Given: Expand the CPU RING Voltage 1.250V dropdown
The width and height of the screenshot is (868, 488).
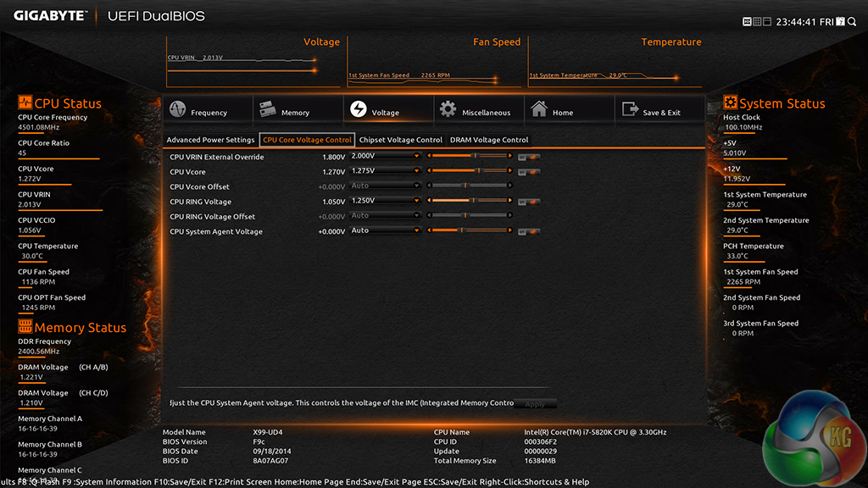Looking at the screenshot, I should click(x=386, y=202).
